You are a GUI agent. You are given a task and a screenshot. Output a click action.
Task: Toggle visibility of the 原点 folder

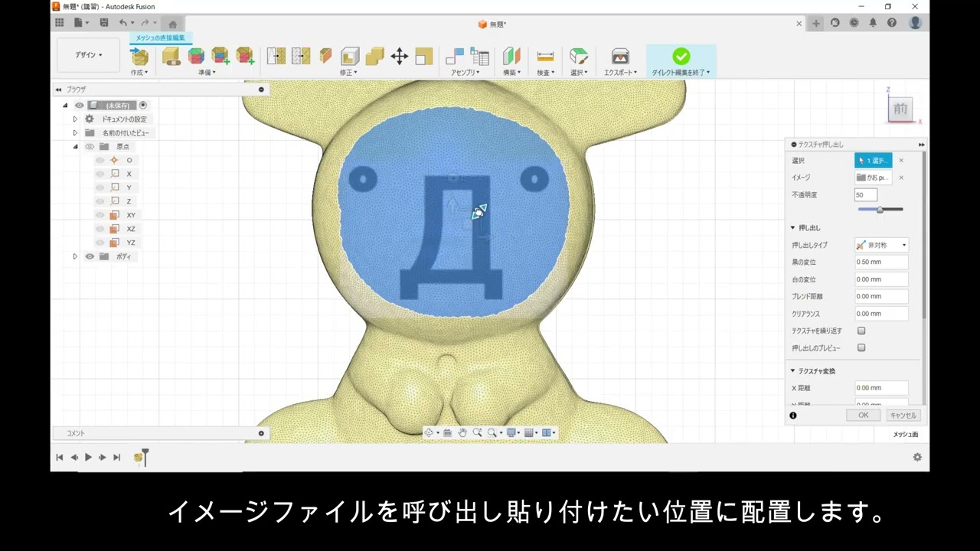90,146
